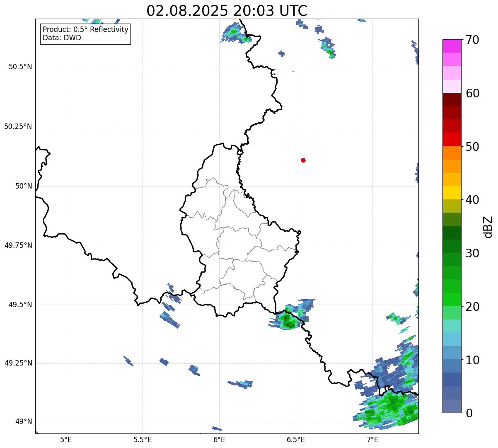Click colorbar tick label '70'
The width and height of the screenshot is (498, 448).
(472, 40)
